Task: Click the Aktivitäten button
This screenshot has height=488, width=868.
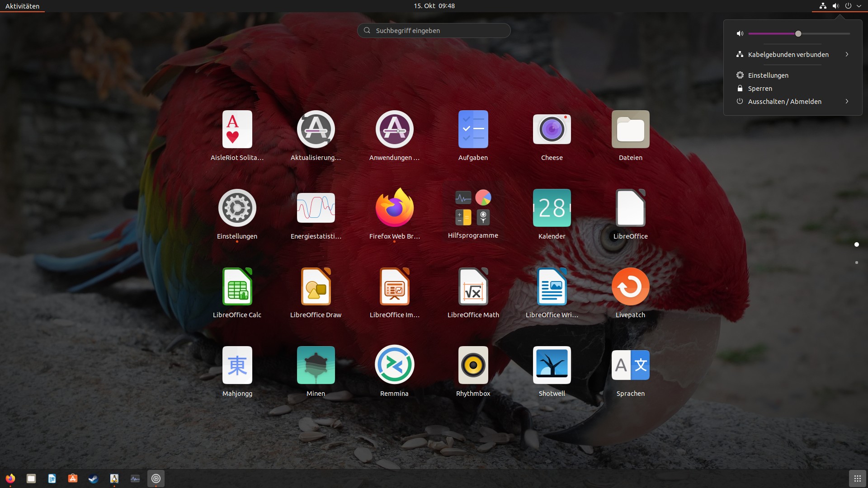Action: 22,6
